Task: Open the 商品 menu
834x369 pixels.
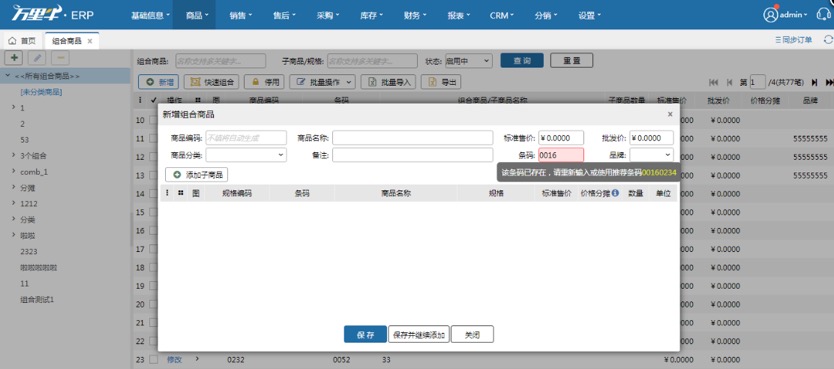Action: [197, 15]
